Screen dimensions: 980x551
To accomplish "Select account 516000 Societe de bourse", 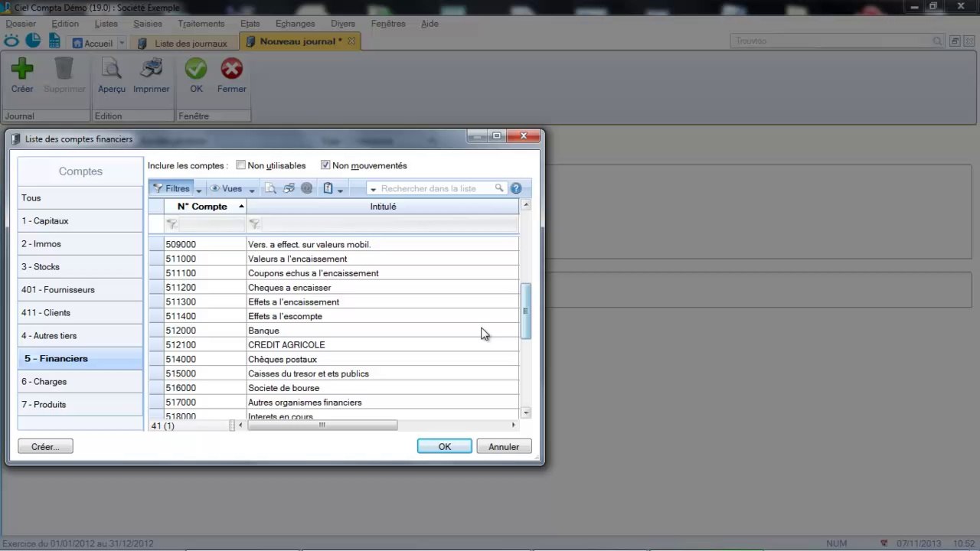I will click(x=334, y=388).
